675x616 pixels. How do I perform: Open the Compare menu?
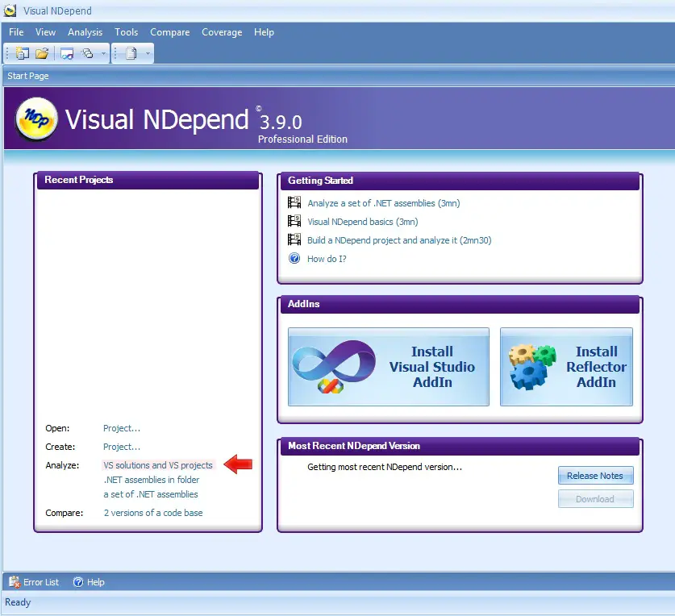[170, 32]
